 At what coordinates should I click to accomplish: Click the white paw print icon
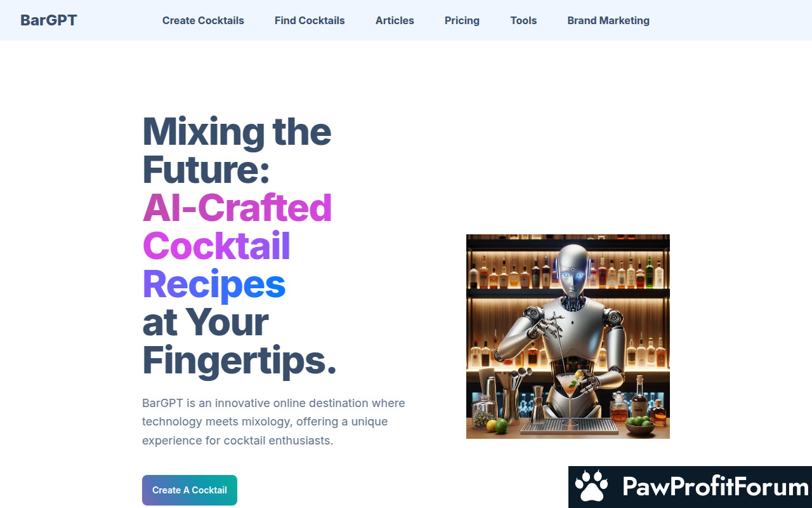(x=591, y=487)
